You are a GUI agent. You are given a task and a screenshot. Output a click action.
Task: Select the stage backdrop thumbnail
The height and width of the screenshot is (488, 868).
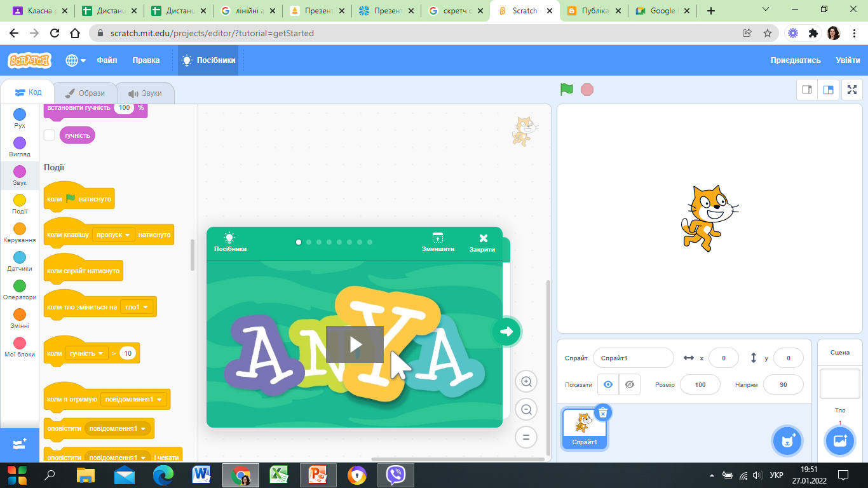tap(840, 384)
